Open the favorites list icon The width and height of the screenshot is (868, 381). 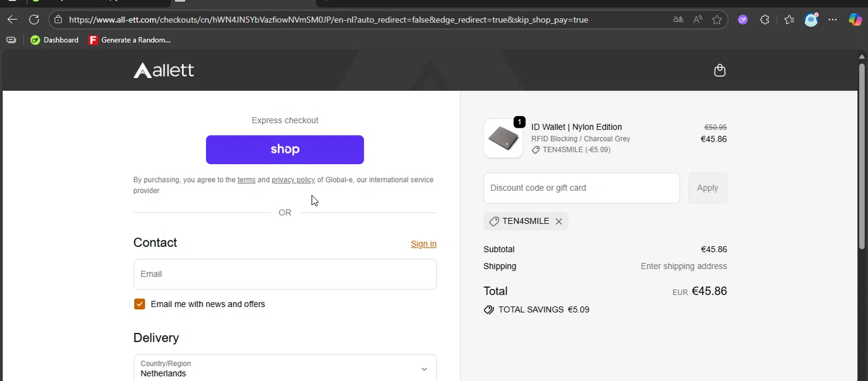pos(789,20)
